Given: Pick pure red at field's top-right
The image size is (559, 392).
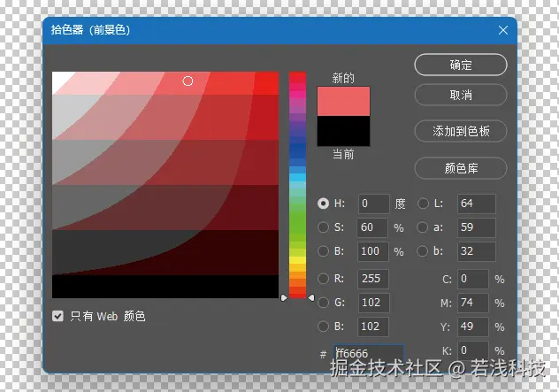Looking at the screenshot, I should tap(266, 83).
